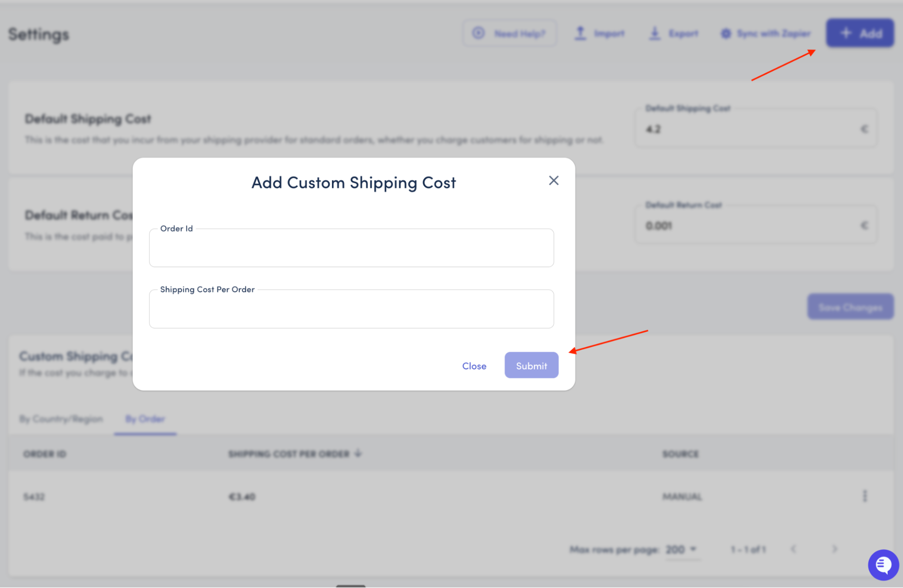Open three-dot menu for order 5432
The image size is (903, 588).
click(865, 496)
